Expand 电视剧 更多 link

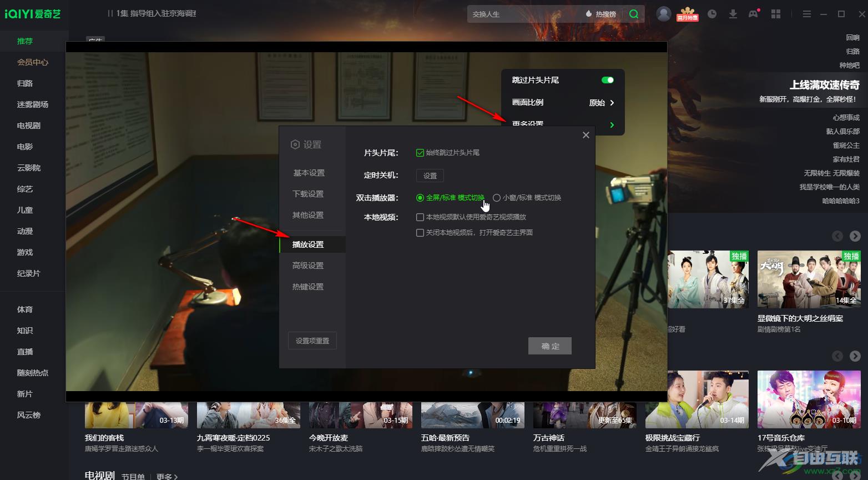pos(167,477)
